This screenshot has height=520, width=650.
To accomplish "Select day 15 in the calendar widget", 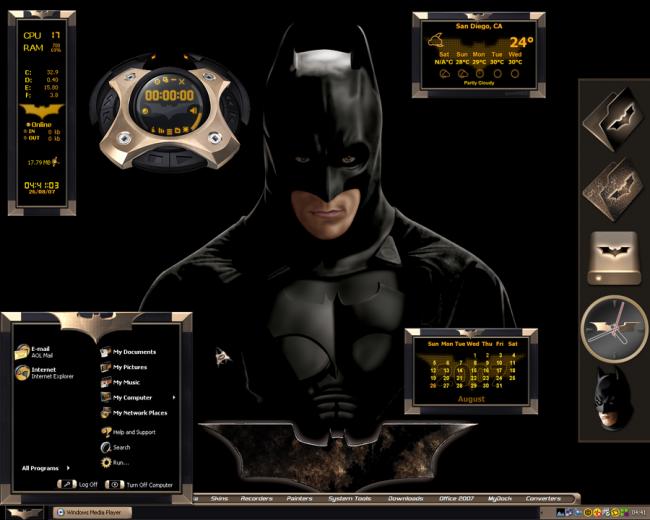I will point(473,370).
